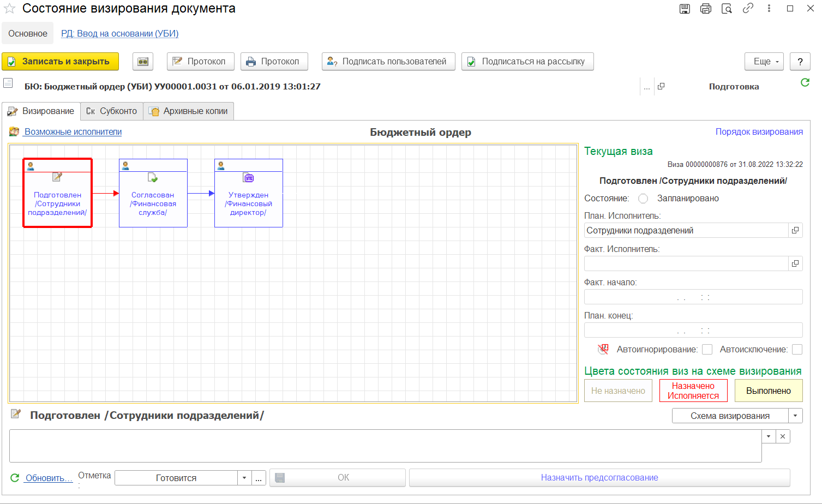Click Обновить link
822x504 pixels.
pyautogui.click(x=49, y=478)
